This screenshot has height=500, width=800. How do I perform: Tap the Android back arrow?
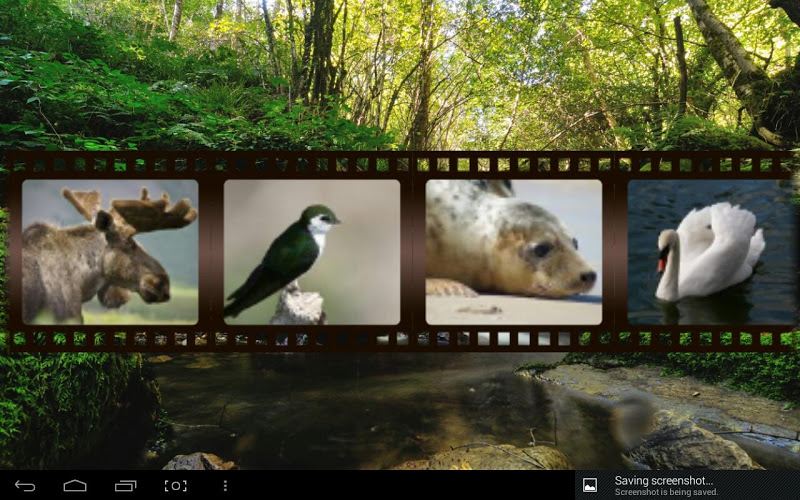[25, 486]
